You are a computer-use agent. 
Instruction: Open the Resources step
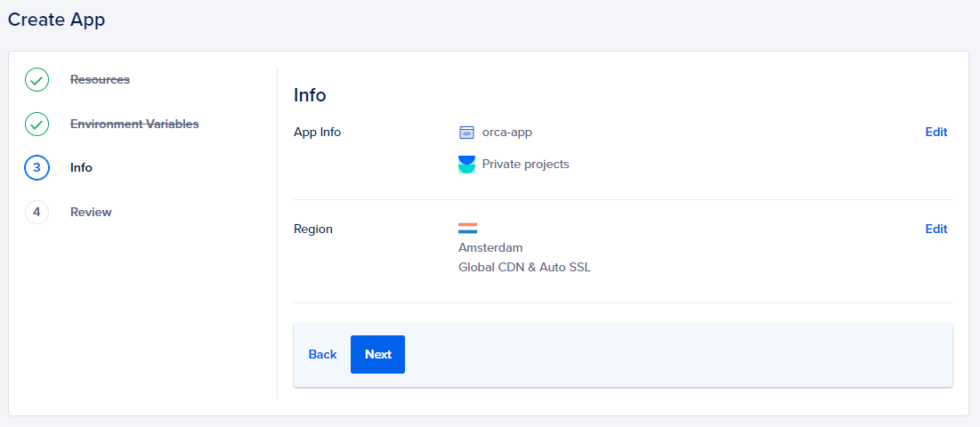100,80
